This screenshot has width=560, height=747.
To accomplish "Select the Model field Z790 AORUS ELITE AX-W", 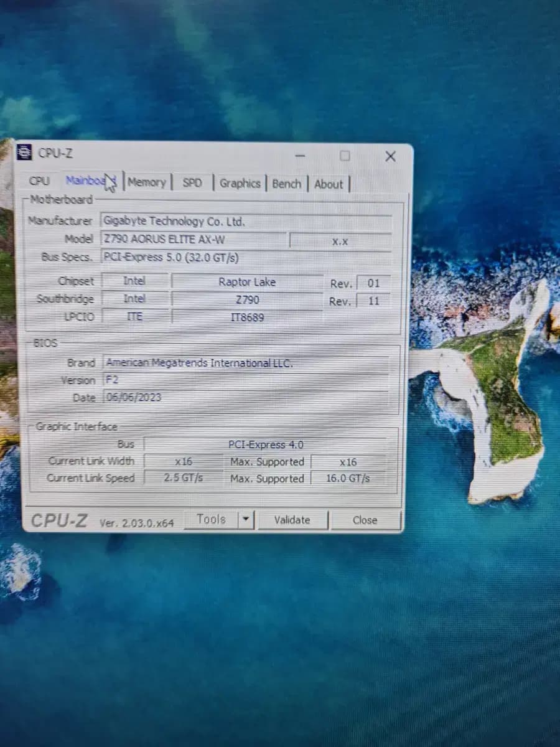I will pos(193,239).
